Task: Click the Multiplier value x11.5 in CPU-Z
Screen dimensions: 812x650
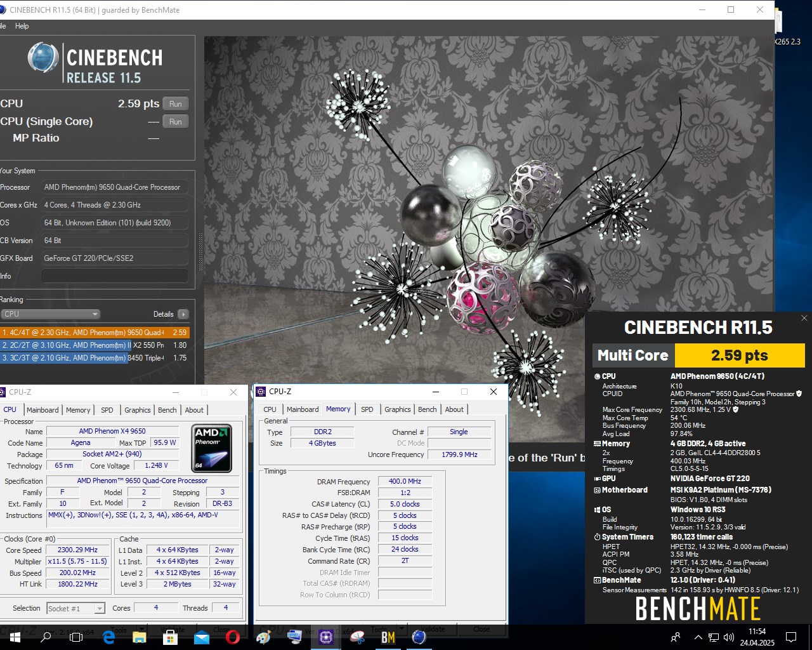Action: (x=77, y=562)
